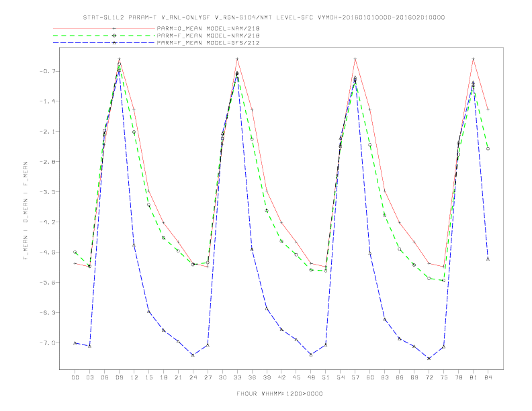Click the 00 forecast hour tick label
The height and width of the screenshot is (411, 532).
75,377
